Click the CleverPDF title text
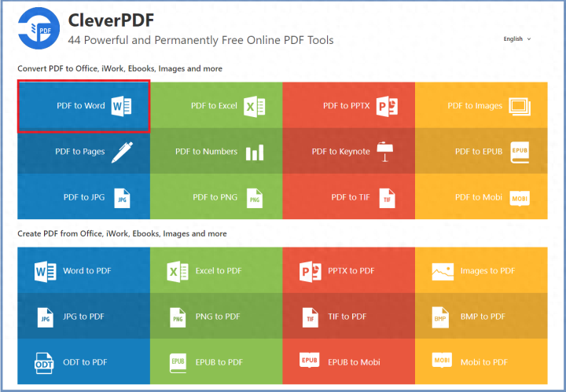Image resolution: width=566 pixels, height=392 pixels. pyautogui.click(x=111, y=20)
